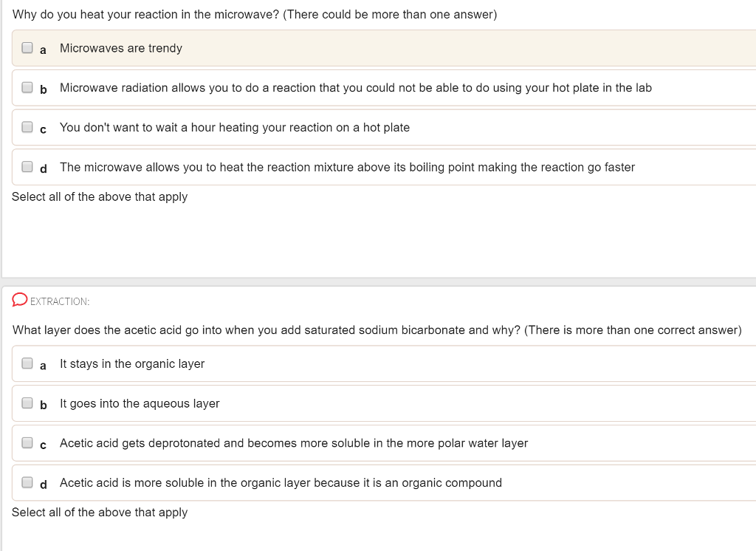Click the acetic acid layer question text
Image resolution: width=756 pixels, height=551 pixels.
(377, 330)
